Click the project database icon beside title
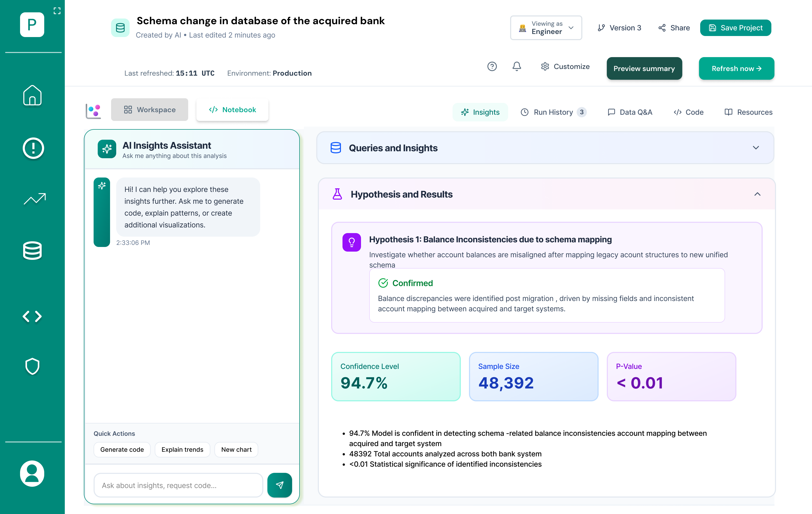This screenshot has width=812, height=514. [120, 28]
